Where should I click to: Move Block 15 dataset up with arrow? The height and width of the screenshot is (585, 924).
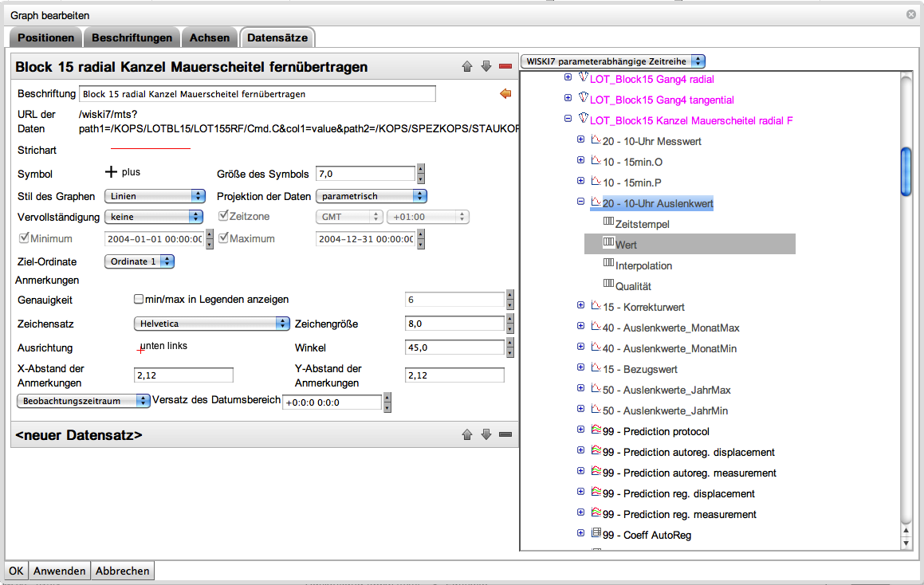467,66
